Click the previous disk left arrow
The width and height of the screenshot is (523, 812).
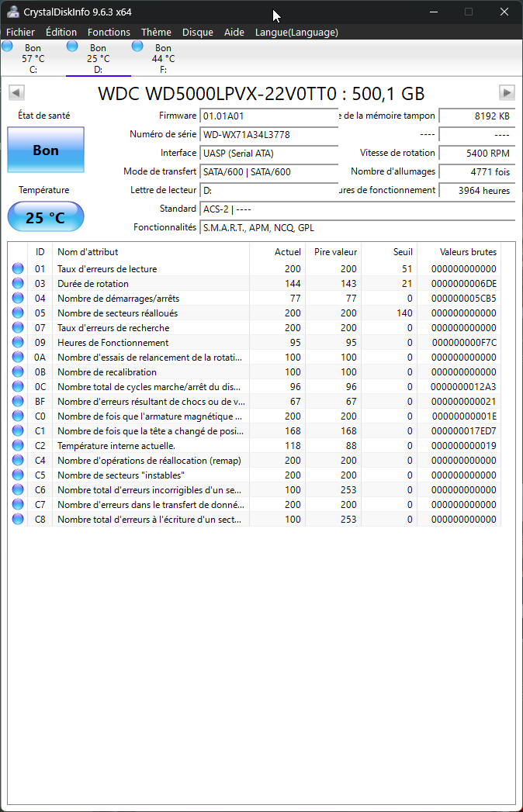pos(16,93)
